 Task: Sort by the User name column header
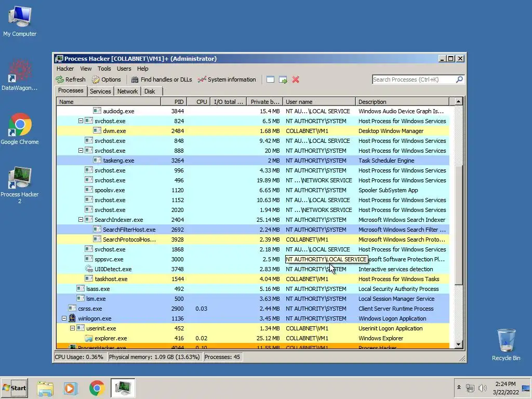pos(320,102)
